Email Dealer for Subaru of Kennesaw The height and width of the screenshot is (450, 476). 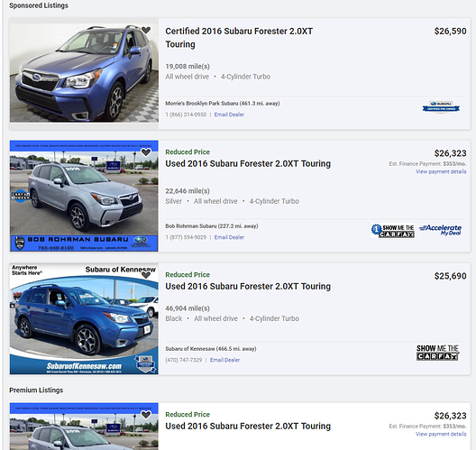pyautogui.click(x=225, y=360)
